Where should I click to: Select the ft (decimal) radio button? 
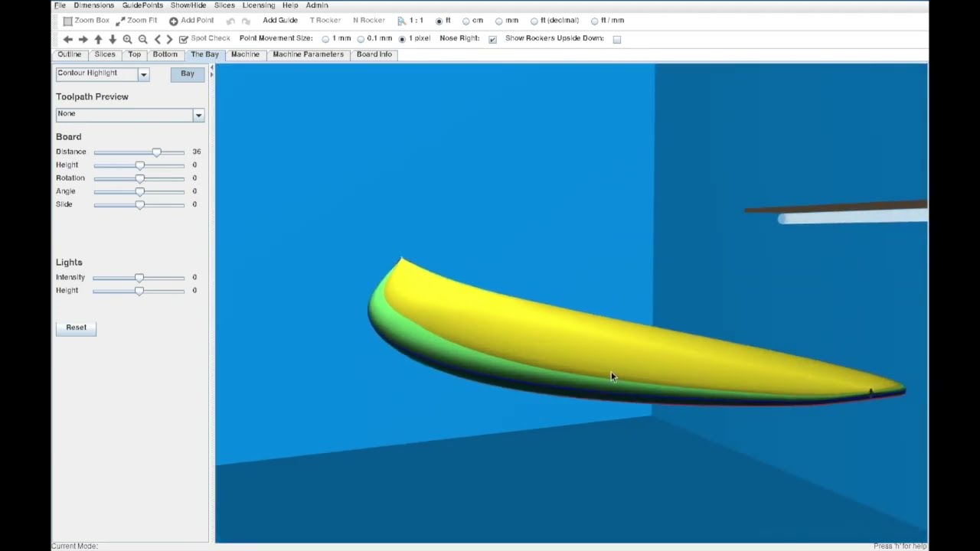534,21
